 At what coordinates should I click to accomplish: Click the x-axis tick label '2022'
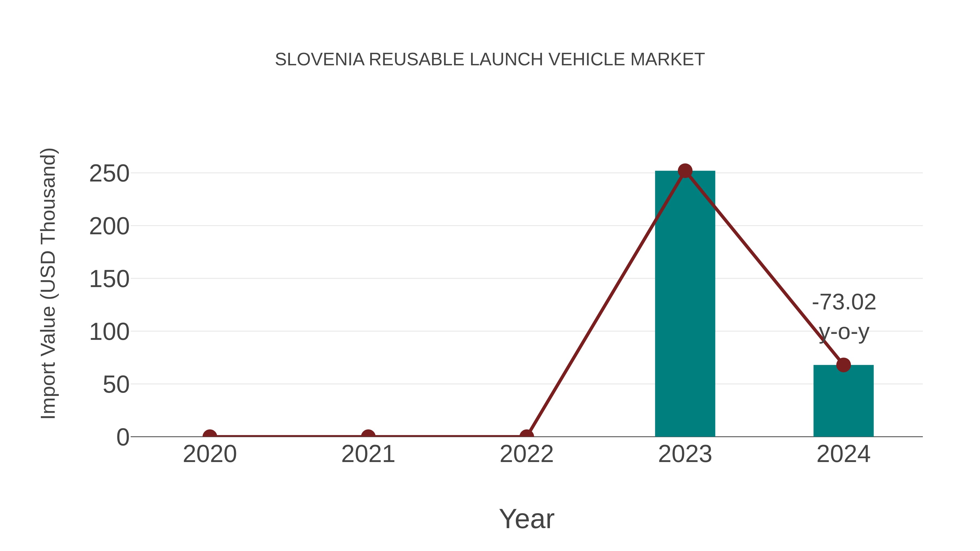526,454
